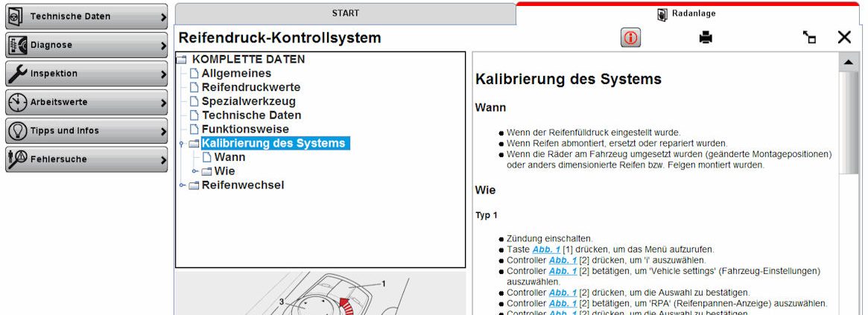The image size is (868, 315).
Task: Click the steering wheel icon of Technische Daten
Action: [x=15, y=16]
